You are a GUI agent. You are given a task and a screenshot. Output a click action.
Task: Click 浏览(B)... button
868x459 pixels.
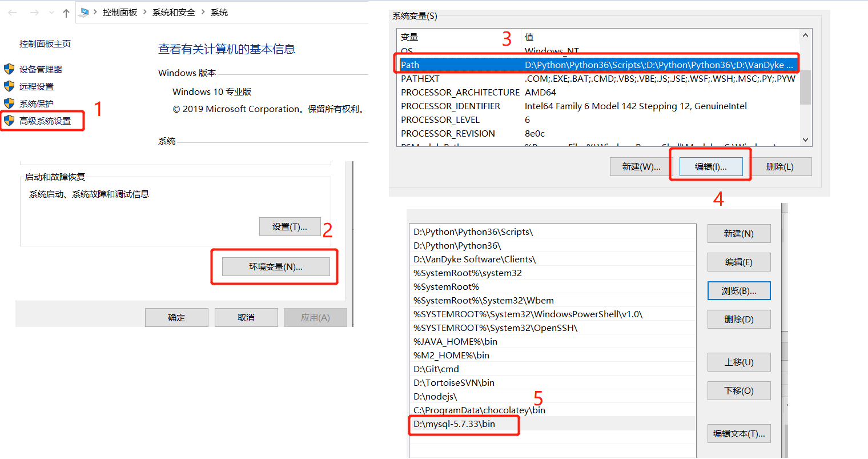coord(739,290)
